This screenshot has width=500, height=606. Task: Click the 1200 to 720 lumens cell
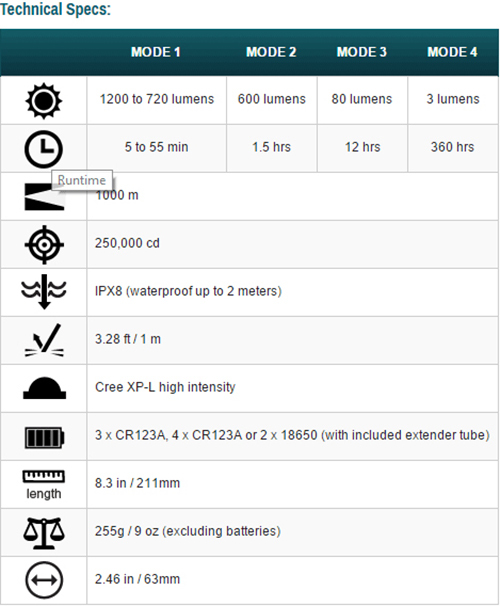[x=157, y=100]
